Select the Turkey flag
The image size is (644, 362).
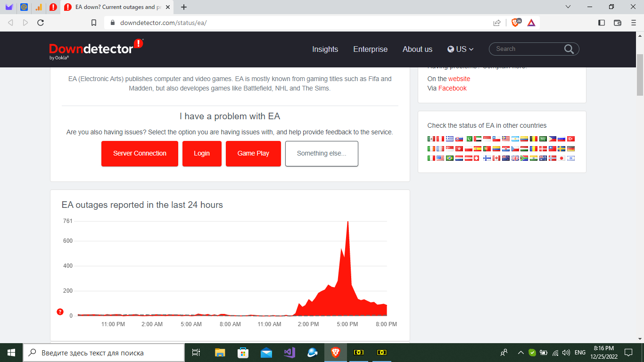(571, 139)
